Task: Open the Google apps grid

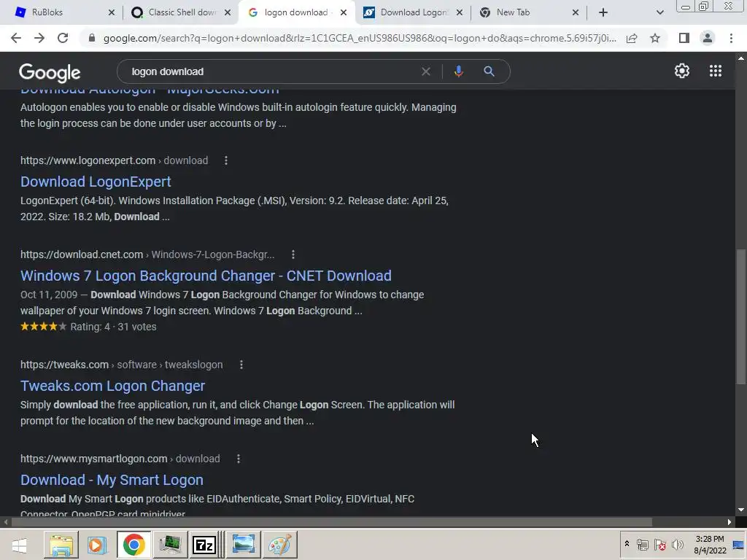Action: [716, 71]
